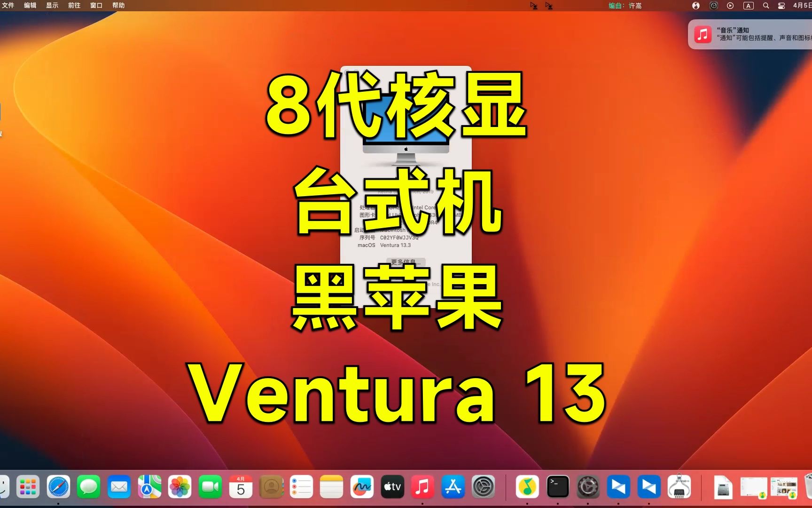Open the dark gear-clock status menu icon
Viewport: 812px width, 508px height.
(713, 6)
